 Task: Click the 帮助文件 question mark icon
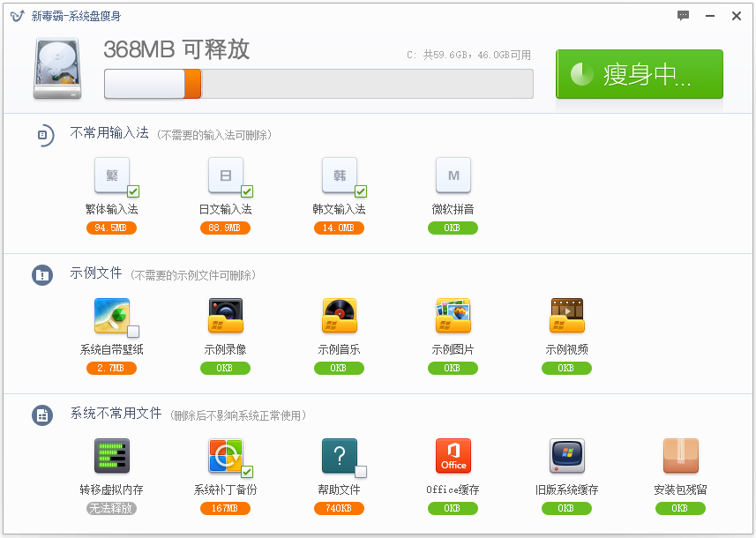[340, 456]
